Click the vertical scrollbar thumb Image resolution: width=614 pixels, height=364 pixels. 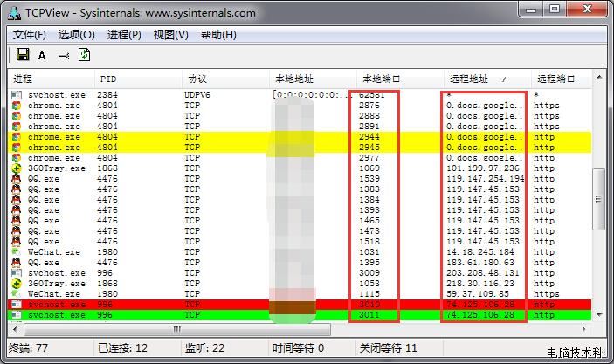click(x=599, y=199)
